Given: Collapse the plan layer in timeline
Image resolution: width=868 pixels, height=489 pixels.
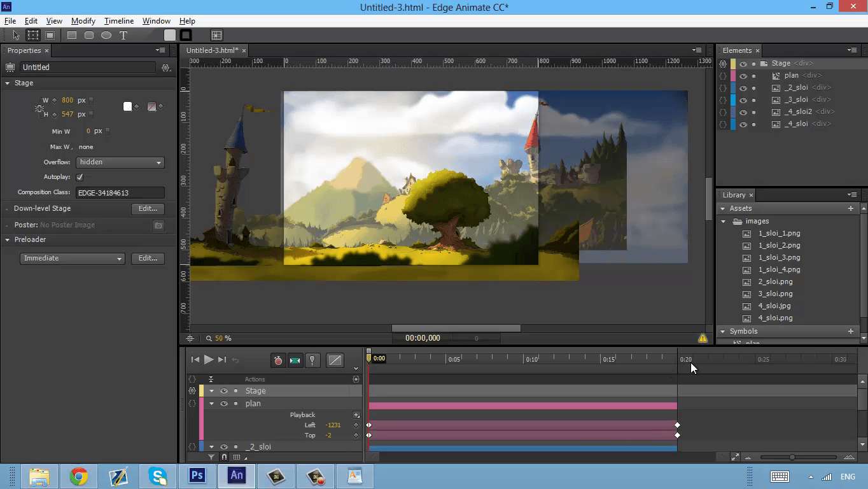Looking at the screenshot, I should [211, 404].
